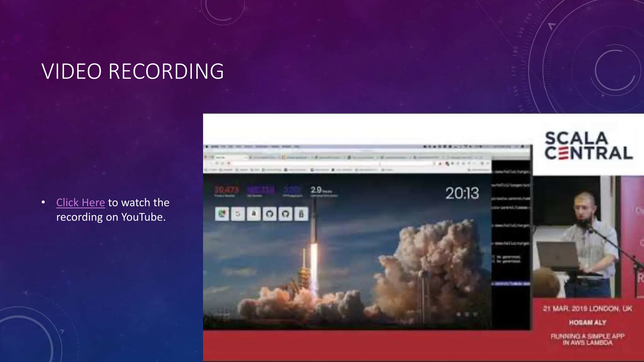The width and height of the screenshot is (644, 362).
Task: Click the 'VIDEO RECORDING' slide title
Action: point(132,71)
